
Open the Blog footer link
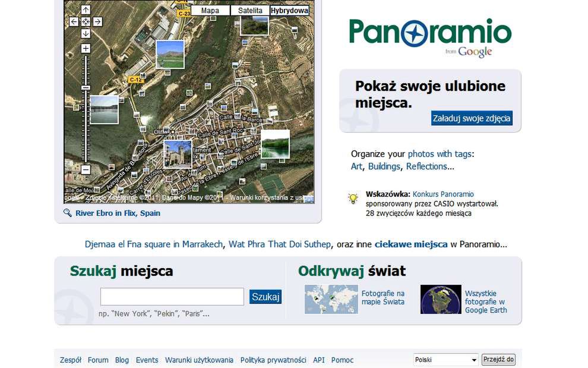(122, 360)
